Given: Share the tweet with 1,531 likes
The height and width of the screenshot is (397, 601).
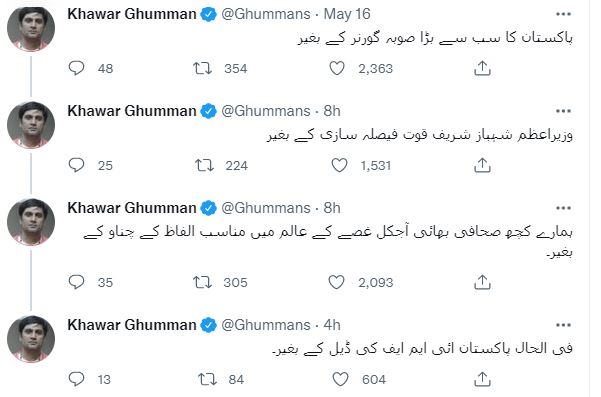Looking at the screenshot, I should click(482, 165).
